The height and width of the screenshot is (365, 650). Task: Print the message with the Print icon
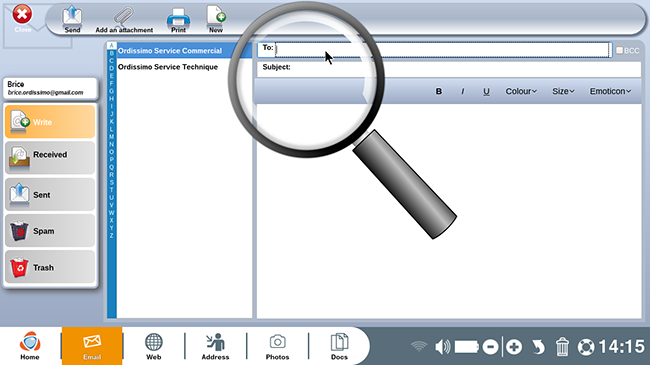click(x=178, y=20)
